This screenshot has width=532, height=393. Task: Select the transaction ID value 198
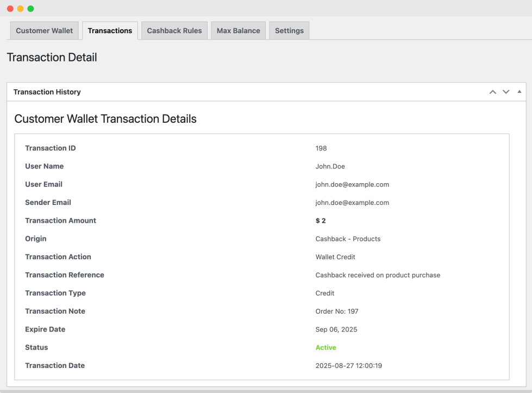(x=321, y=148)
